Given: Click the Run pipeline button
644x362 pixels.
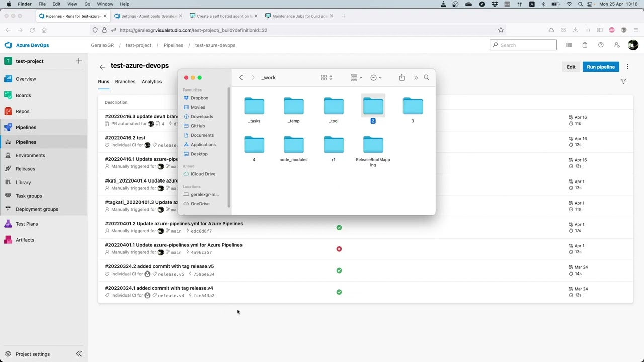Looking at the screenshot, I should 601,67.
